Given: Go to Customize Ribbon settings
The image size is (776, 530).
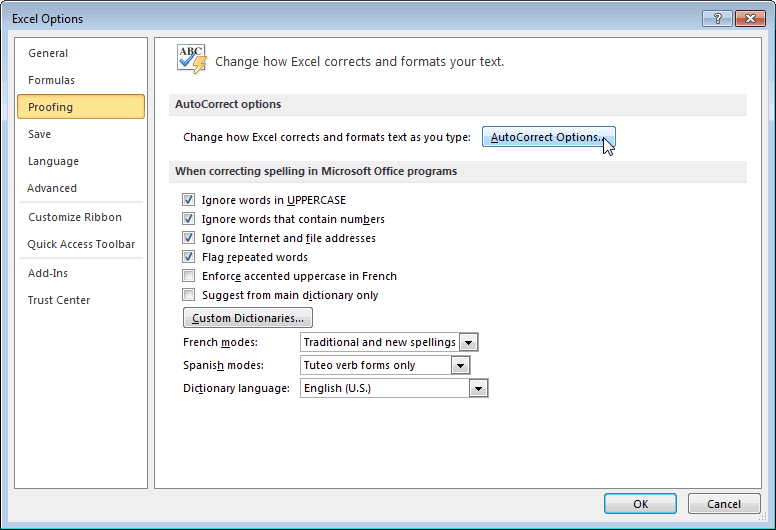Looking at the screenshot, I should pyautogui.click(x=75, y=217).
